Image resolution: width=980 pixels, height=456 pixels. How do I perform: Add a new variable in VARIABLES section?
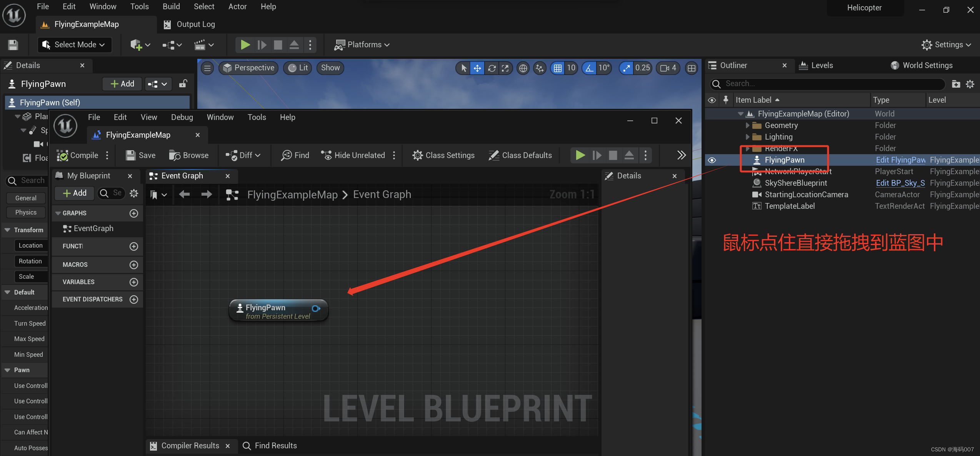tap(134, 282)
